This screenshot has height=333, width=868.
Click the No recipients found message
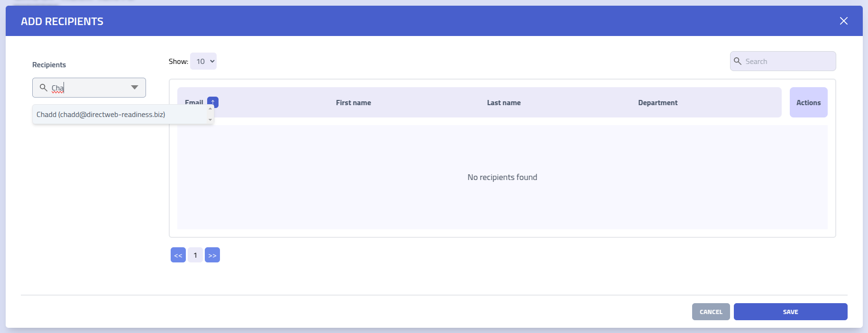(502, 177)
